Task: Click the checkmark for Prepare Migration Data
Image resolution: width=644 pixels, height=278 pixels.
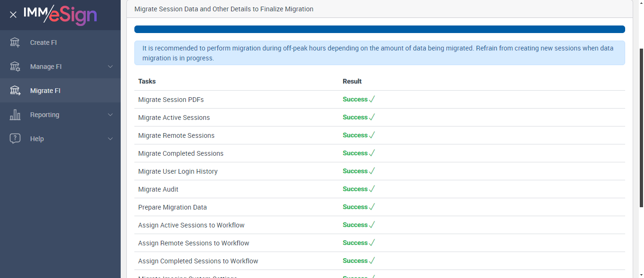Action: point(372,207)
